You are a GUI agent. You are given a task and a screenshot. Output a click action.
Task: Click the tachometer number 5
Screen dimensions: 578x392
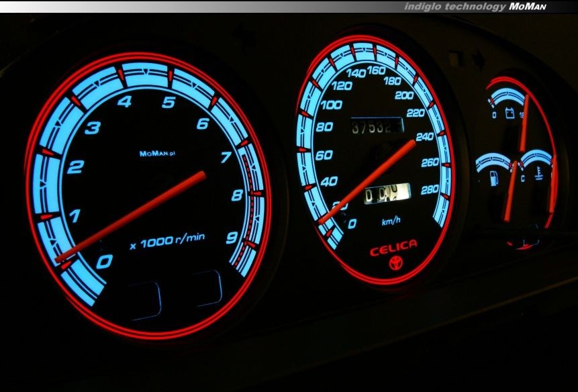pyautogui.click(x=168, y=102)
